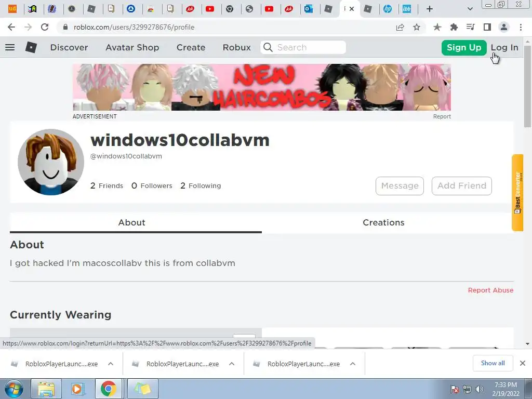The height and width of the screenshot is (399, 532).
Task: Expand options for leftmost download chevron
Action: pyautogui.click(x=111, y=364)
